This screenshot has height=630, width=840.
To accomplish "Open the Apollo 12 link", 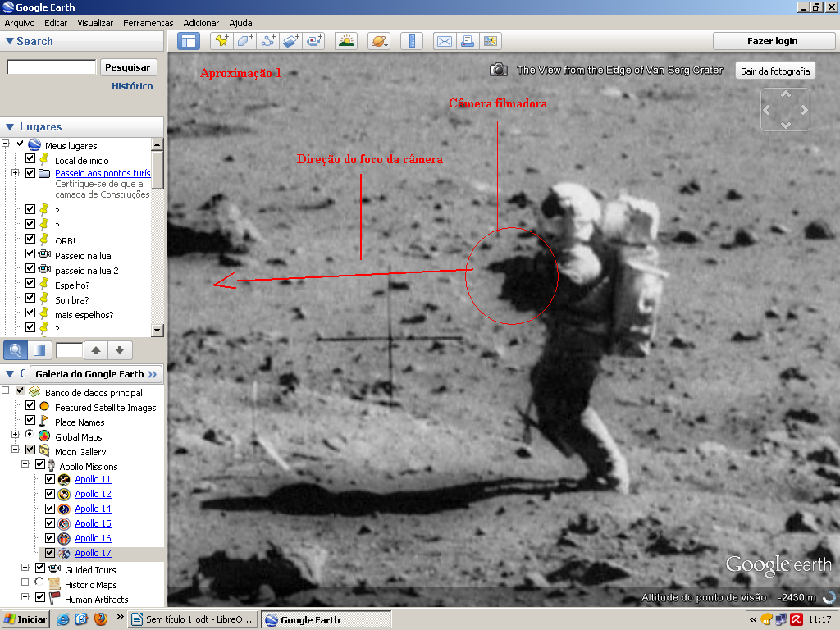I will 94,494.
